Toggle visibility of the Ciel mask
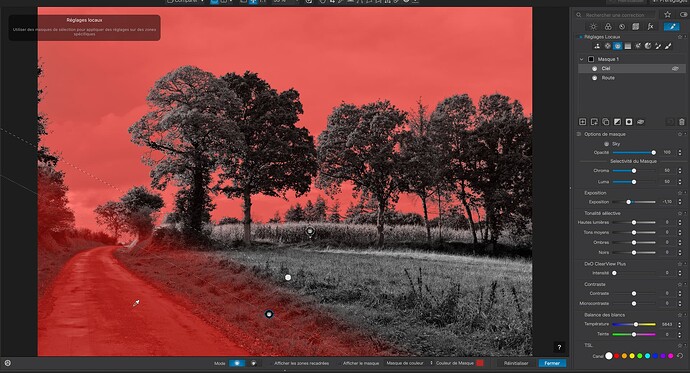The image size is (690, 373). (x=675, y=69)
